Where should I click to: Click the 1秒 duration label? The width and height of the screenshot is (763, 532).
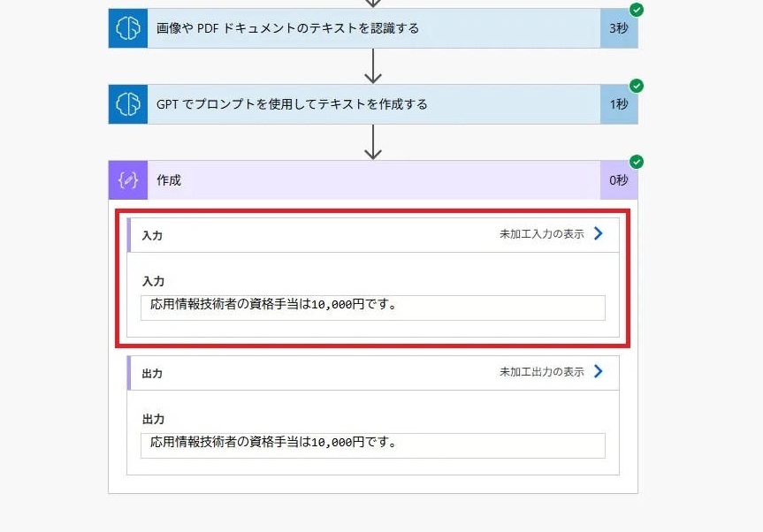click(619, 104)
